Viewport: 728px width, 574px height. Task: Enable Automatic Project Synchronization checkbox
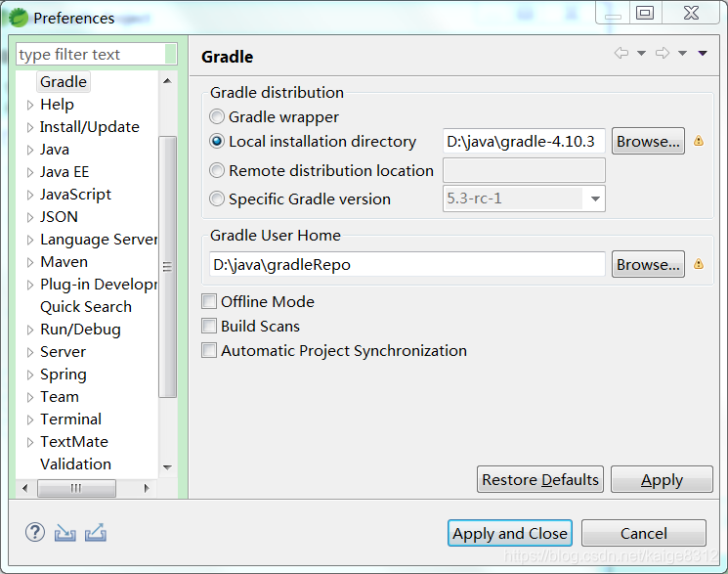[x=209, y=350]
